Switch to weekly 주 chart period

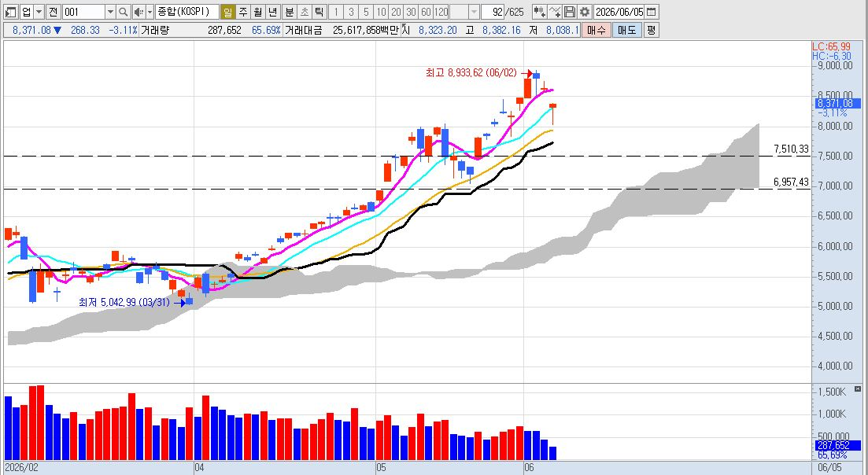coord(243,12)
